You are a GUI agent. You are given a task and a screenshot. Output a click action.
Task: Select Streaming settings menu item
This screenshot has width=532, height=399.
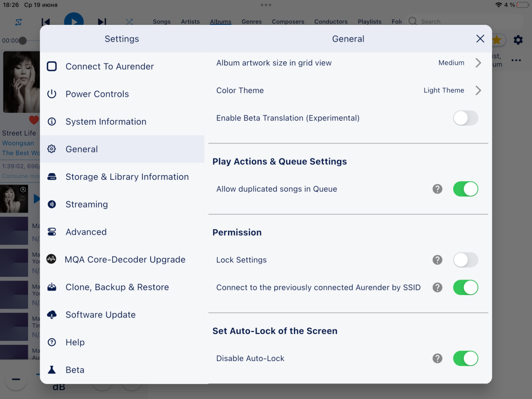(122, 204)
